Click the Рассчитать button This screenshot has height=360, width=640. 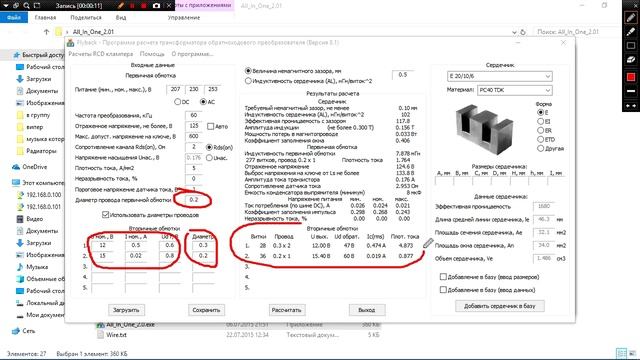pos(287,310)
